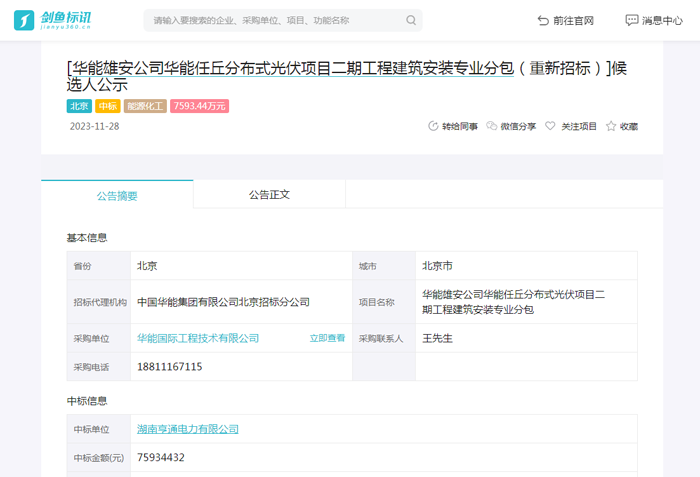Click the 北京 region tag
Viewport: 700px width, 477px height.
79,106
